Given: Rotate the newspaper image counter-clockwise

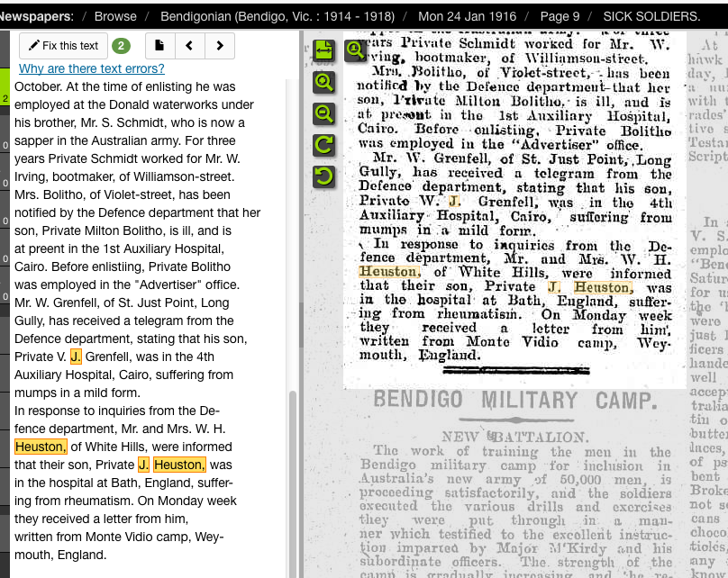Looking at the screenshot, I should [323, 176].
